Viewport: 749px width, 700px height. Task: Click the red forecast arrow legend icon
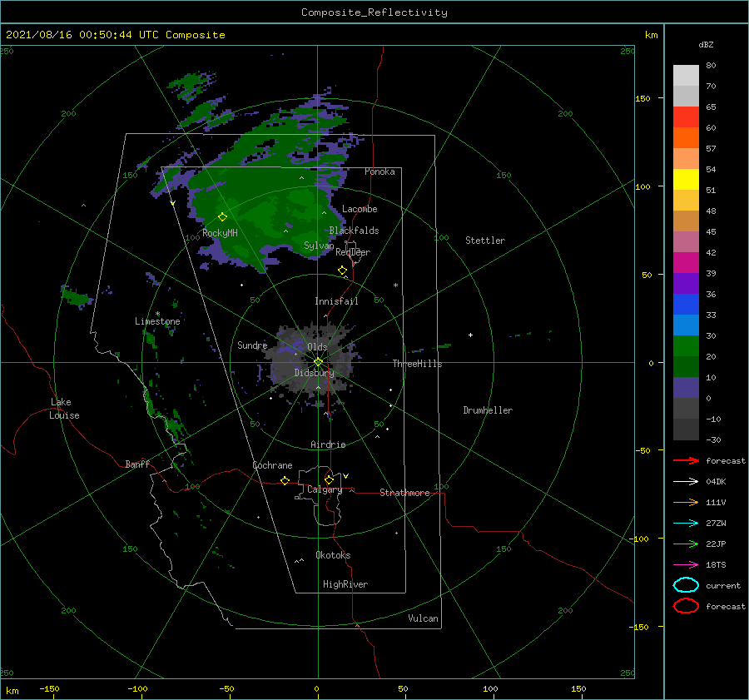coord(686,460)
